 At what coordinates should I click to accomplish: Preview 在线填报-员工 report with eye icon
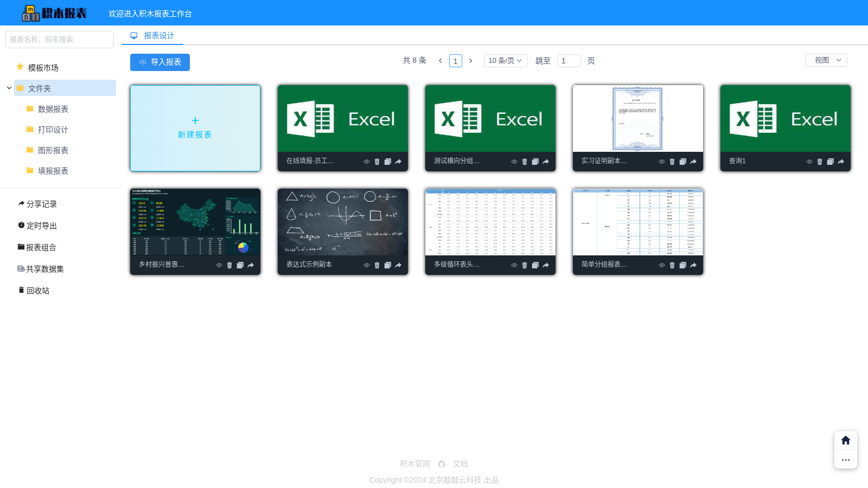367,162
